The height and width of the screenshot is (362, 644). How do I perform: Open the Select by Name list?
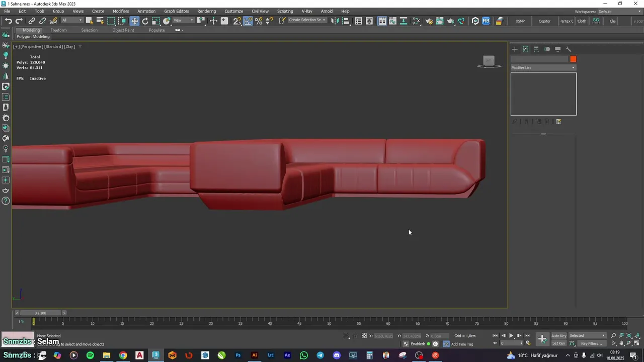click(x=100, y=21)
